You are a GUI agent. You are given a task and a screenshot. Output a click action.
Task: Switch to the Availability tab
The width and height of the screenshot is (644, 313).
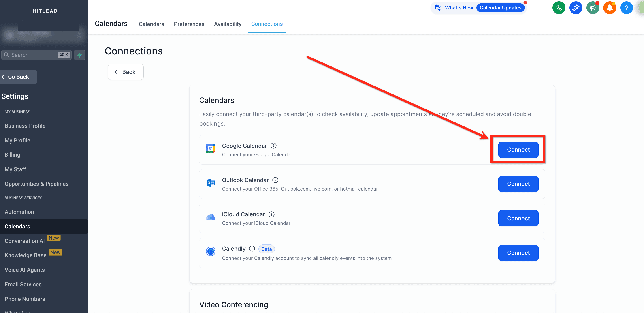tap(228, 24)
